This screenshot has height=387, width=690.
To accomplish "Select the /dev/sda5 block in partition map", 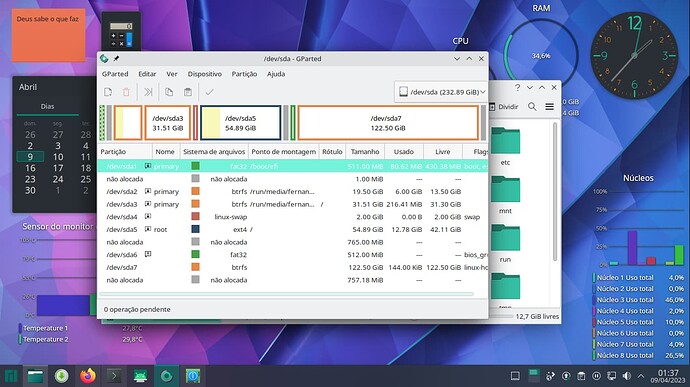I will [x=241, y=123].
